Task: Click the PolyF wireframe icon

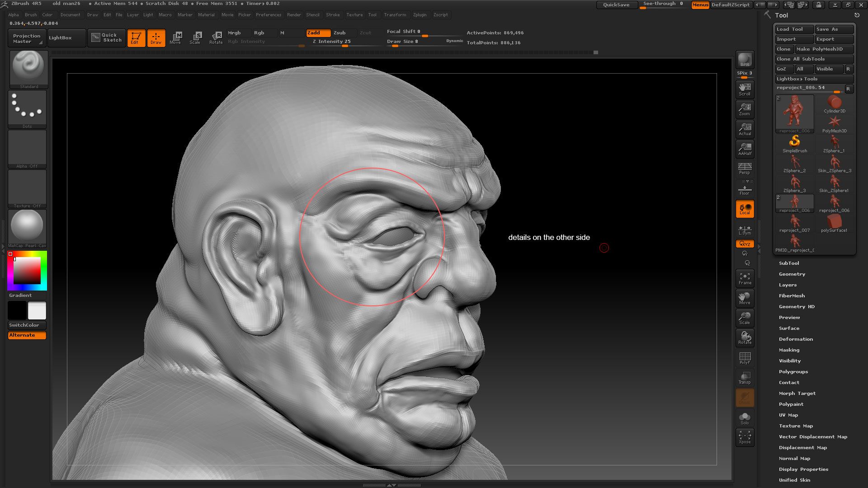Action: click(745, 358)
